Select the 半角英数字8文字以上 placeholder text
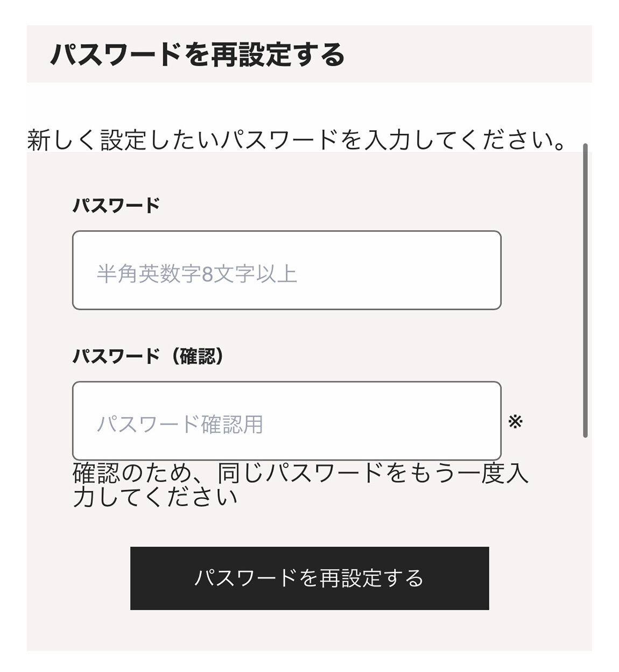Screen dimensions: 619x672 197,274
